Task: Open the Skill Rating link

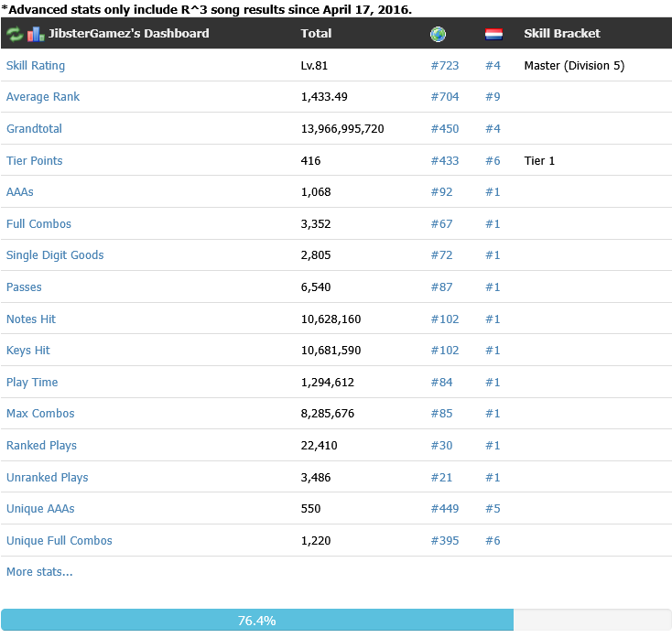Action: (36, 66)
